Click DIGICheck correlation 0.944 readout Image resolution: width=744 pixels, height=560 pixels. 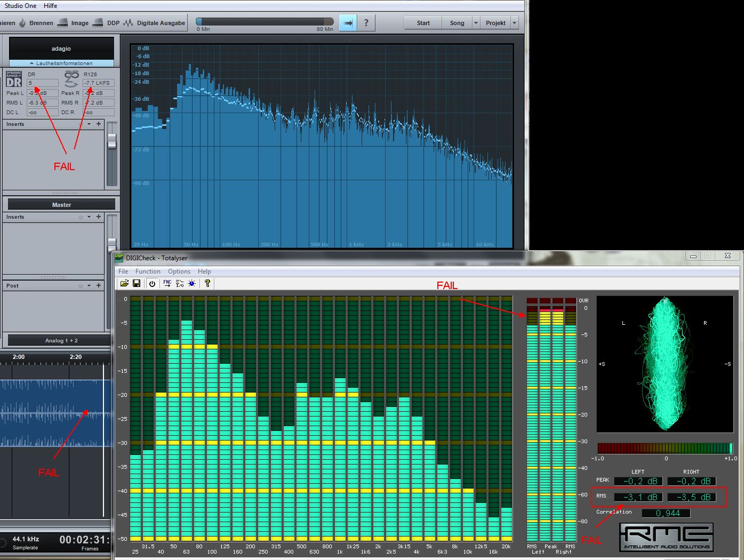[x=666, y=513]
